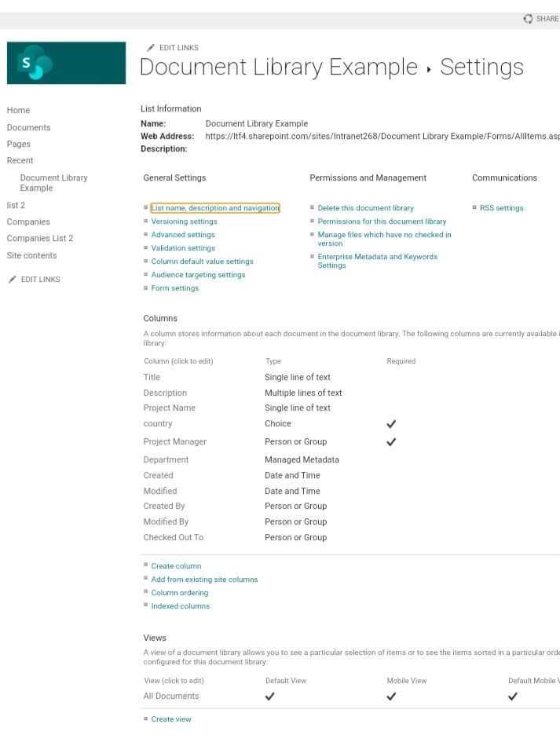Open Pages in left navigation
This screenshot has width=560, height=746.
[19, 144]
